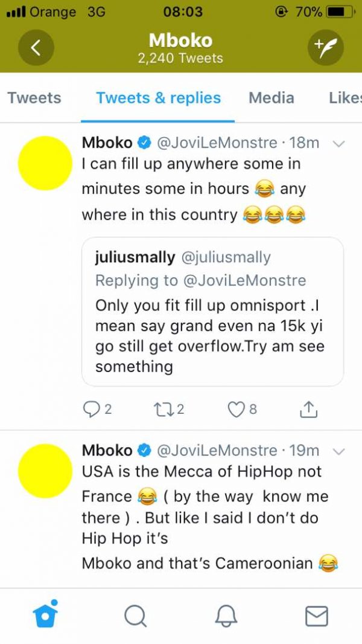Tap the back arrow button
The height and width of the screenshot is (644, 362).
pos(36,48)
